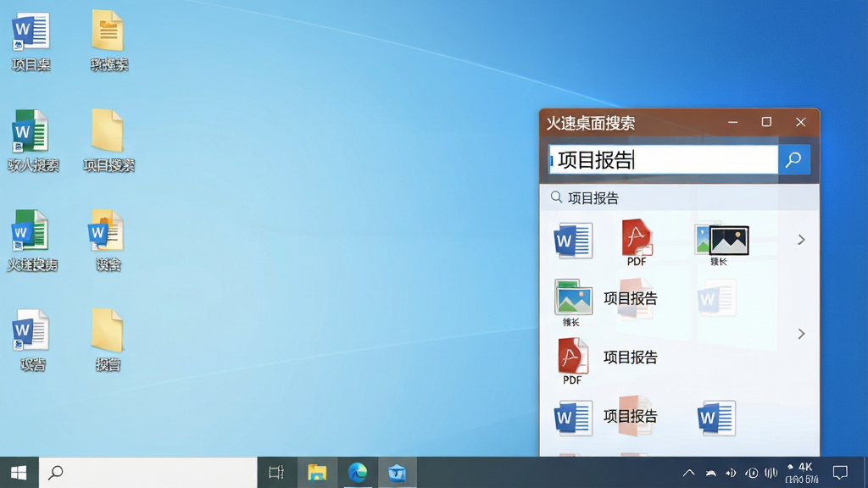
Task: Show hidden system tray icons
Action: 688,473
